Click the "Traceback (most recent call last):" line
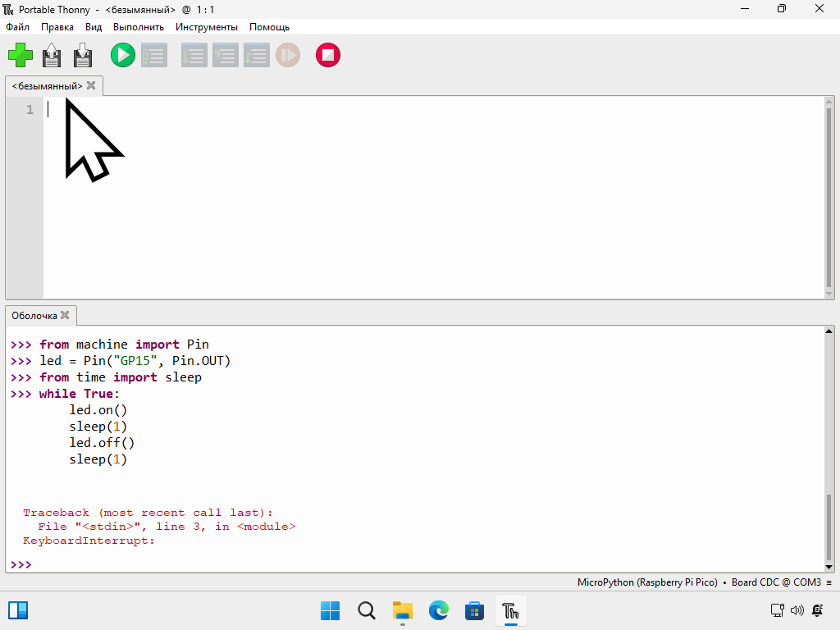This screenshot has width=840, height=630. point(148,513)
